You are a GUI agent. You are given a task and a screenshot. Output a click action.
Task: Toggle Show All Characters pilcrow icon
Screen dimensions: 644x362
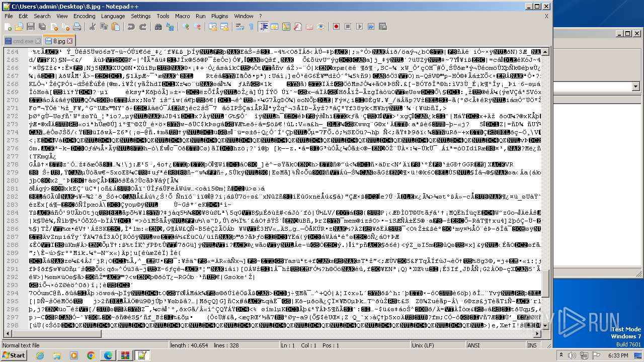[x=252, y=27]
